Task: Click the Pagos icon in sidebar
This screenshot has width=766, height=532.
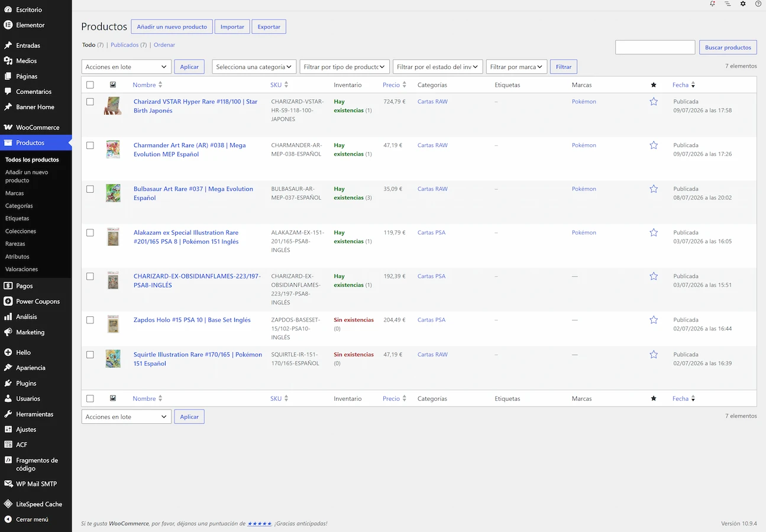Action: [x=8, y=286]
